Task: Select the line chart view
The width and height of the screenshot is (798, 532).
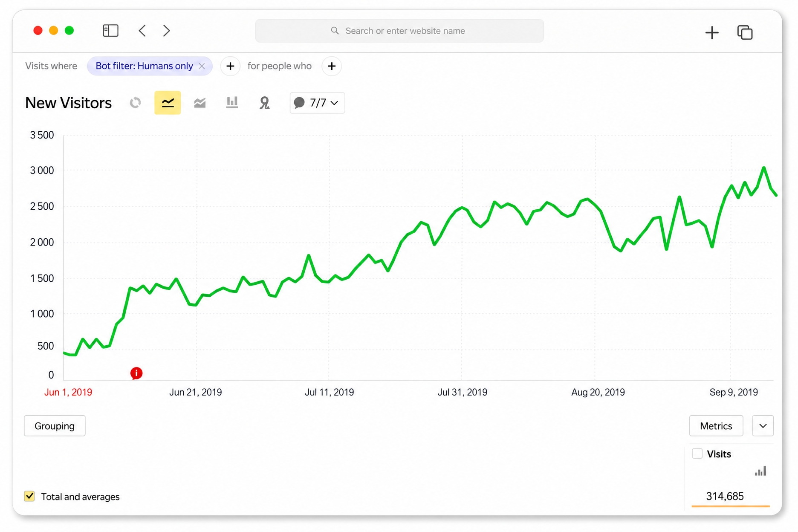Action: pyautogui.click(x=168, y=103)
